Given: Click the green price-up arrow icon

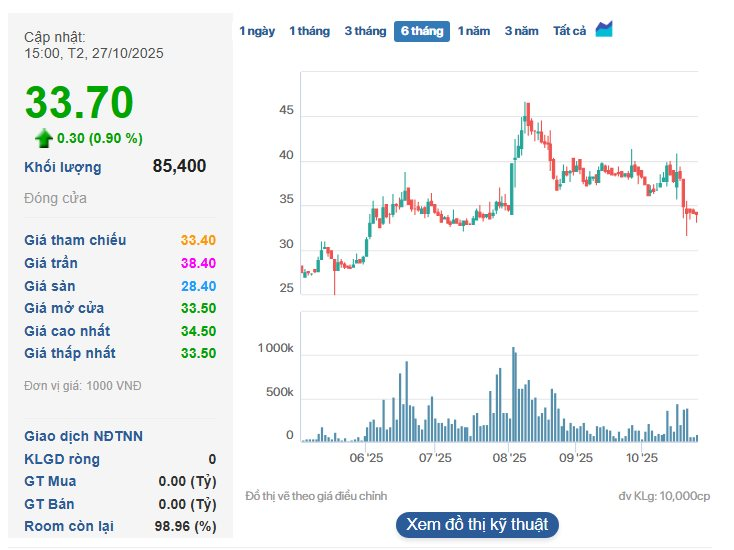Looking at the screenshot, I should [43, 138].
